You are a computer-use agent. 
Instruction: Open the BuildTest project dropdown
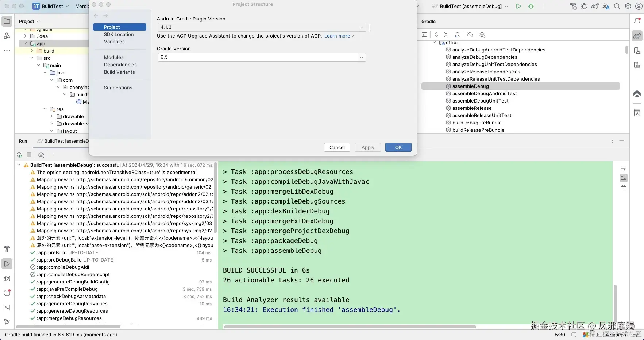click(x=51, y=6)
